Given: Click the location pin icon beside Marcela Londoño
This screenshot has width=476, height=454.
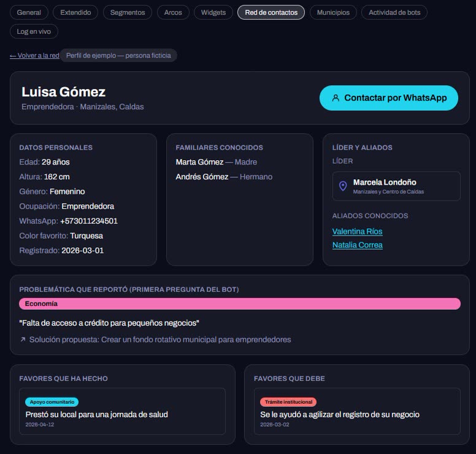Looking at the screenshot, I should coord(343,186).
